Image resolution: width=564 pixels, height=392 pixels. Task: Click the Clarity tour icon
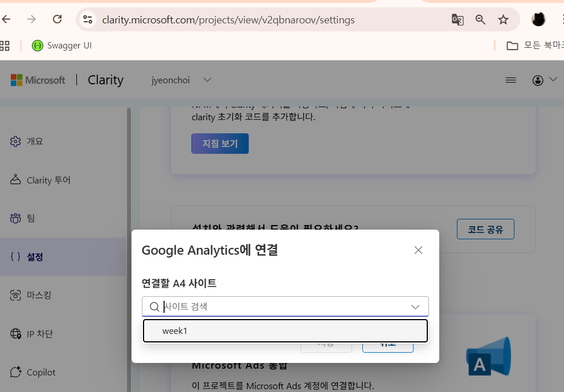click(x=15, y=179)
